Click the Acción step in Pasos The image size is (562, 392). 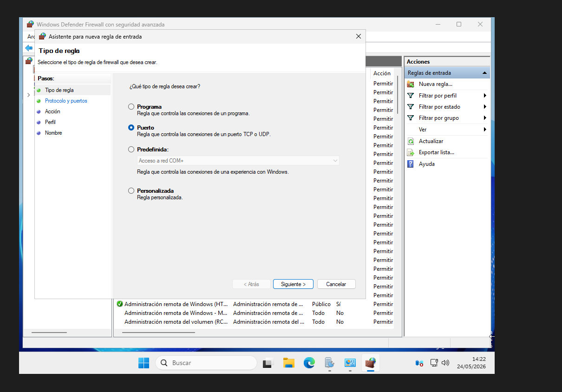click(52, 111)
